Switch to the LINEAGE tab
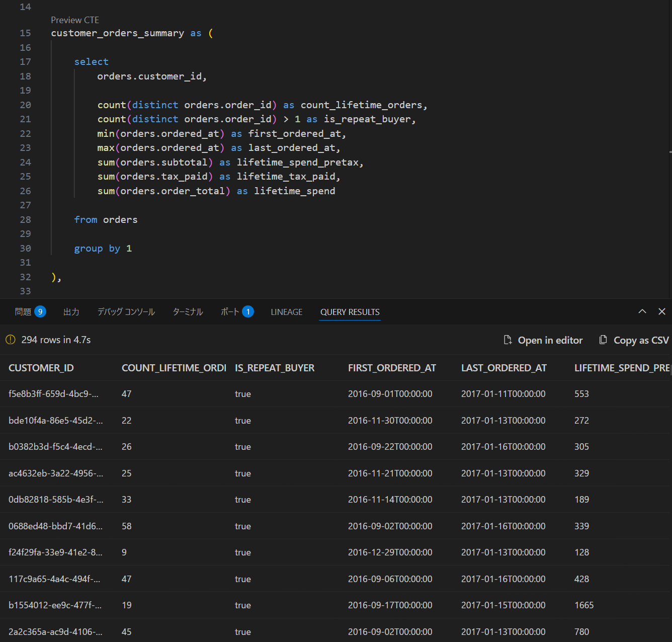Image resolution: width=672 pixels, height=642 pixels. click(x=287, y=312)
